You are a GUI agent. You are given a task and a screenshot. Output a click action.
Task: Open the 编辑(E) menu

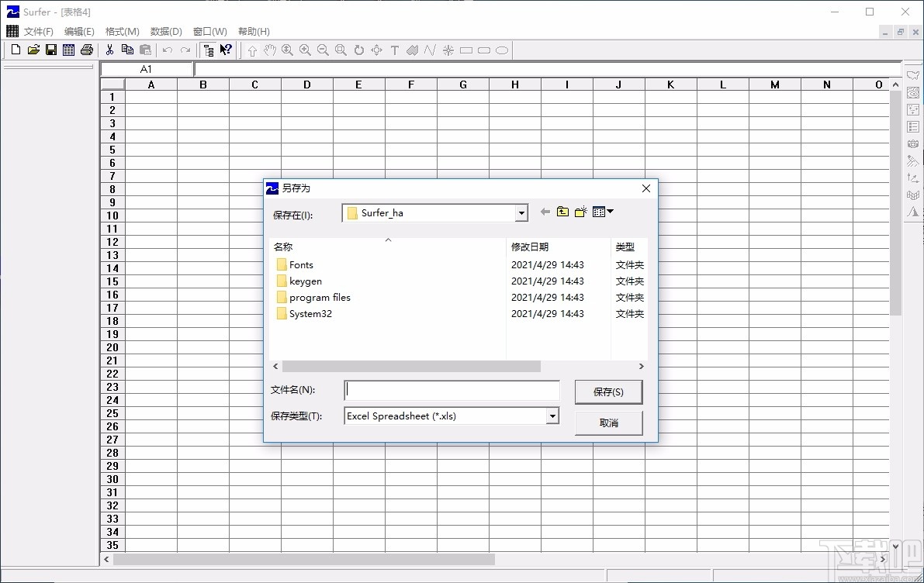click(79, 32)
